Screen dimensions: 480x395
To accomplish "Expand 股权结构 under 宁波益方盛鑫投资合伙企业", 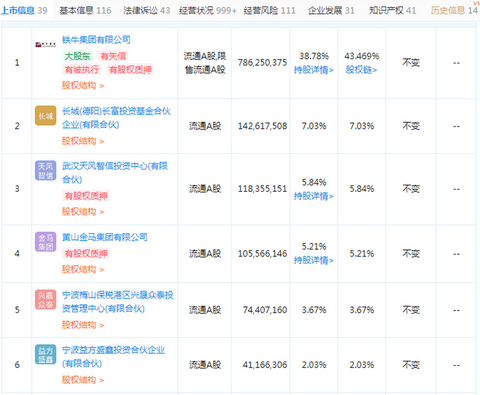I will point(83,380).
